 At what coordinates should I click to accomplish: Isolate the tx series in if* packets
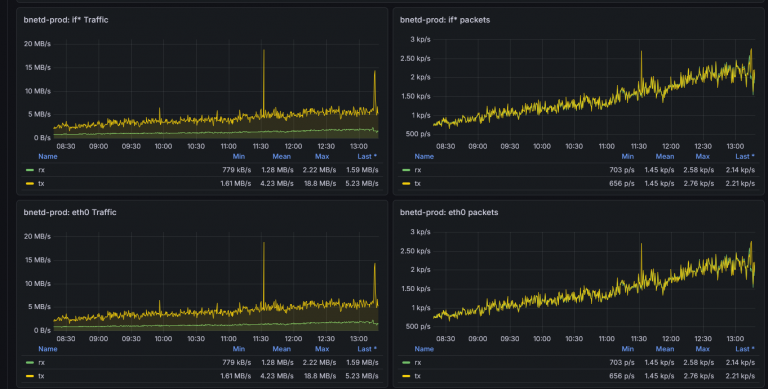pyautogui.click(x=417, y=184)
